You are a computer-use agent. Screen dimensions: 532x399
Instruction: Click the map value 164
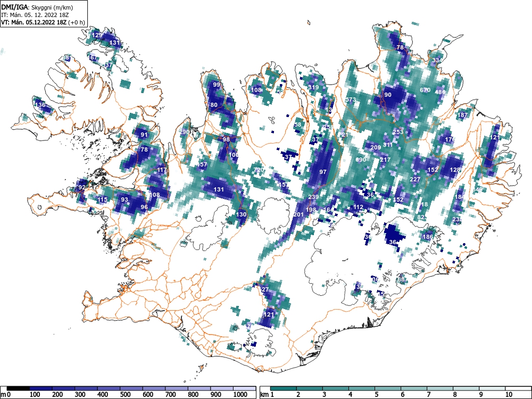(x=328, y=210)
